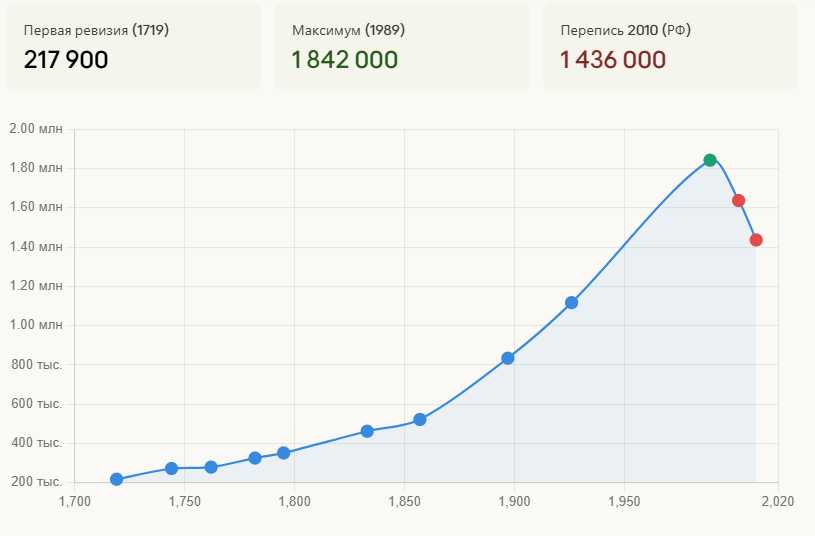The image size is (815, 536).
Task: Select the blue data point near 1782
Action: click(255, 458)
